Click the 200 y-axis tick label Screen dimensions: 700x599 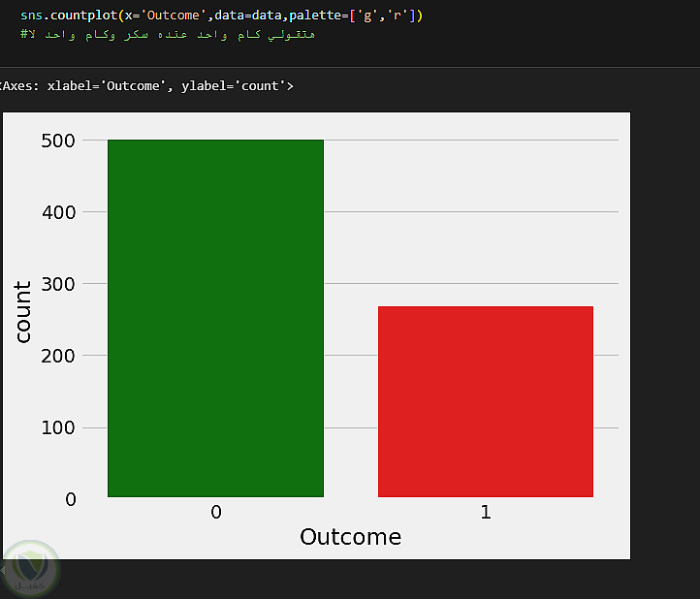pos(59,356)
